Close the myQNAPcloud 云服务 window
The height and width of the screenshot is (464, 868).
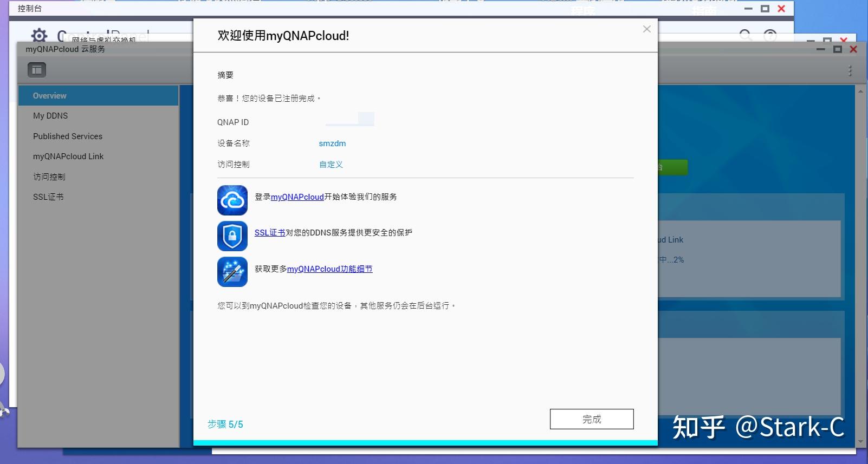853,49
